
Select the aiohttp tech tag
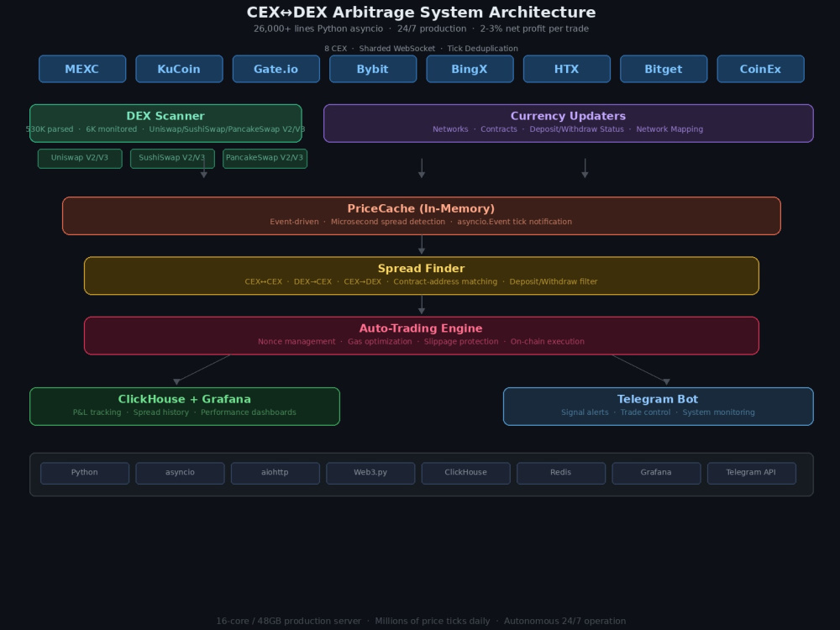[x=276, y=473]
